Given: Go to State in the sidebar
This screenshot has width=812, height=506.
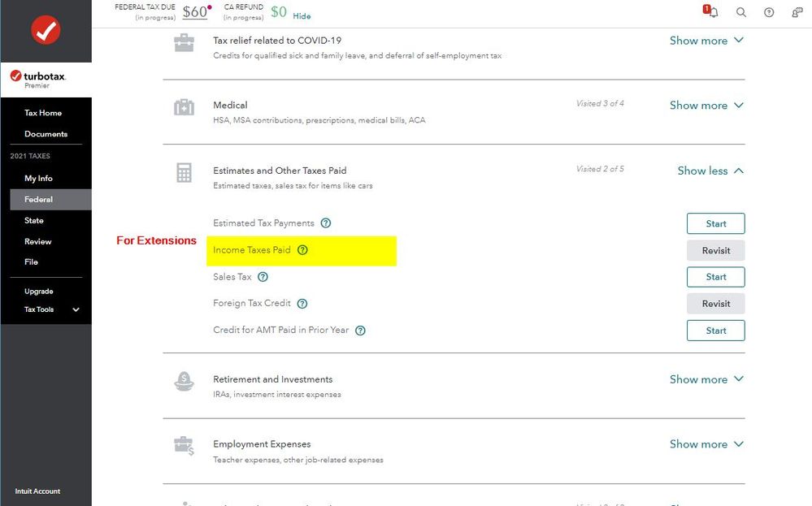Looking at the screenshot, I should point(34,220).
